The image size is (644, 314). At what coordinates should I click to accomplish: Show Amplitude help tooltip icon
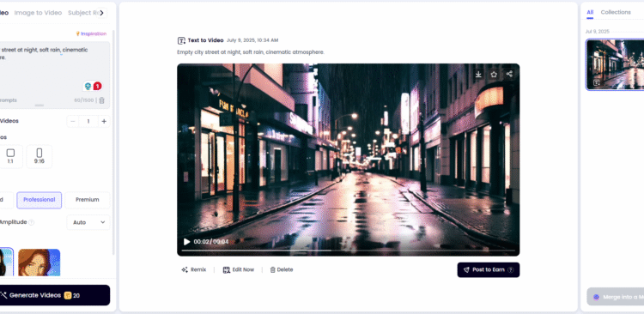32,222
